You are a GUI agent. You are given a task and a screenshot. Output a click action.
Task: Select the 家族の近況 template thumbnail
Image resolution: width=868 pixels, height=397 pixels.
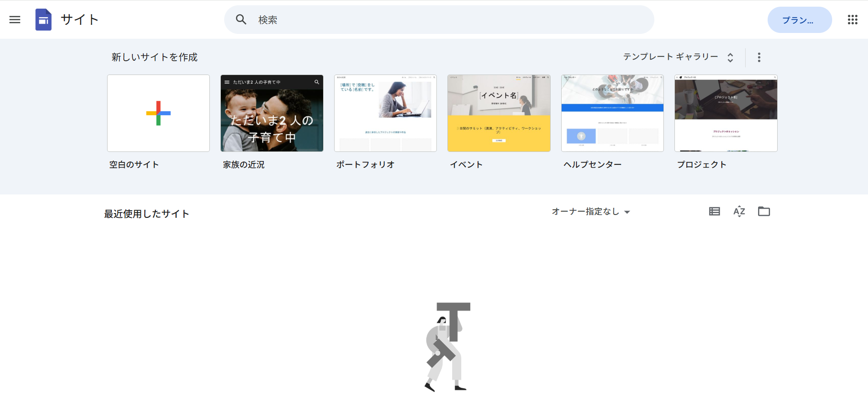pyautogui.click(x=272, y=113)
